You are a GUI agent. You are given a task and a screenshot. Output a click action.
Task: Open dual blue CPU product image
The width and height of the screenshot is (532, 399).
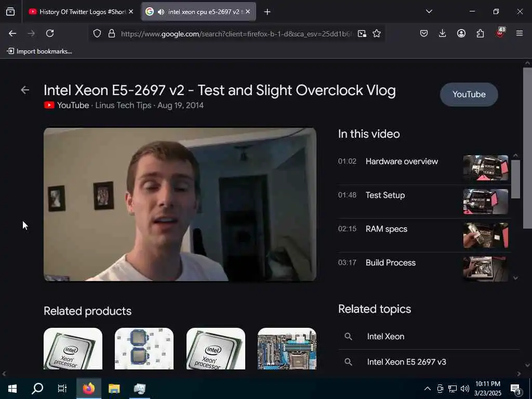coord(144,349)
